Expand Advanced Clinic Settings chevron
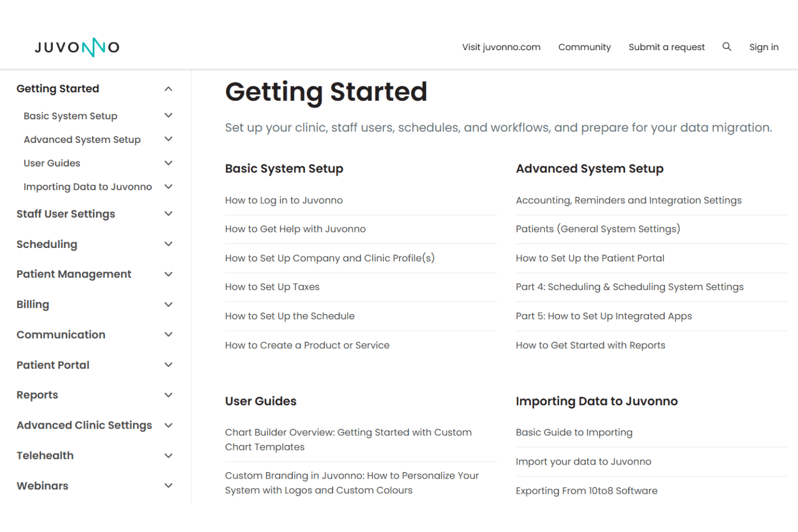Screen dimensions: 798x532 [x=168, y=425]
